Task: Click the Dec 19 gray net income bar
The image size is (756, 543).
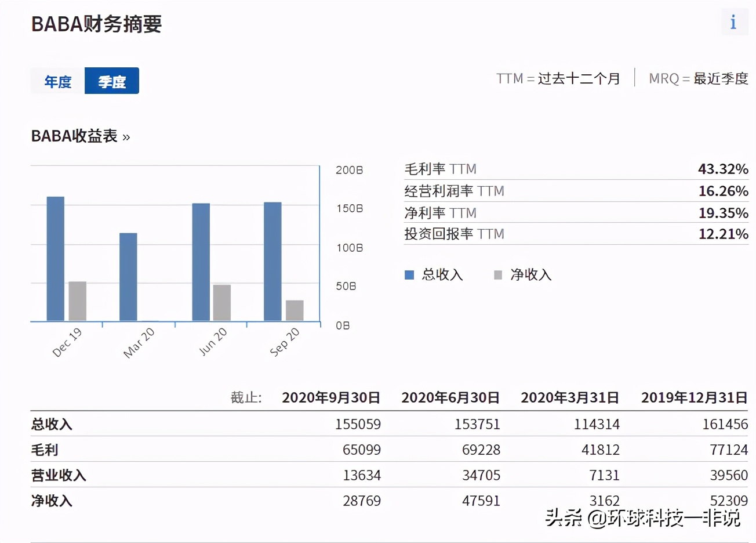Action: 78,301
